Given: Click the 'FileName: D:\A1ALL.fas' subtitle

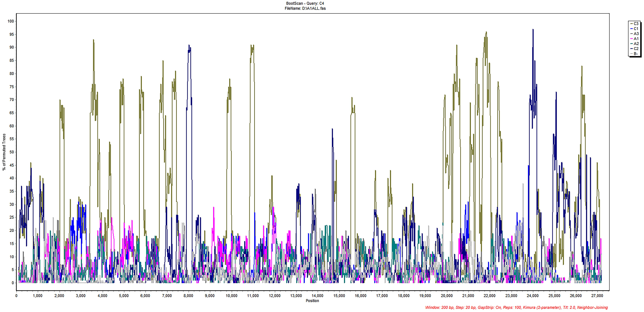Looking at the screenshot, I should pos(305,9).
